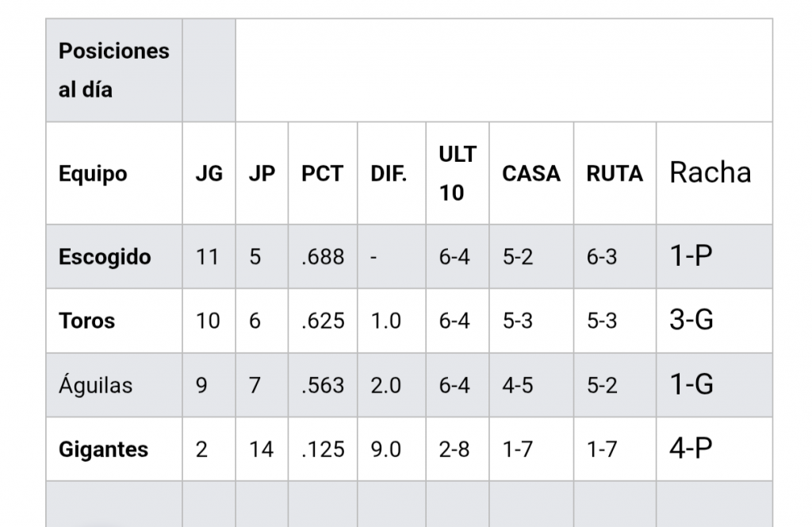Select the PCT column header
The width and height of the screenshot is (812, 527).
coord(322,174)
